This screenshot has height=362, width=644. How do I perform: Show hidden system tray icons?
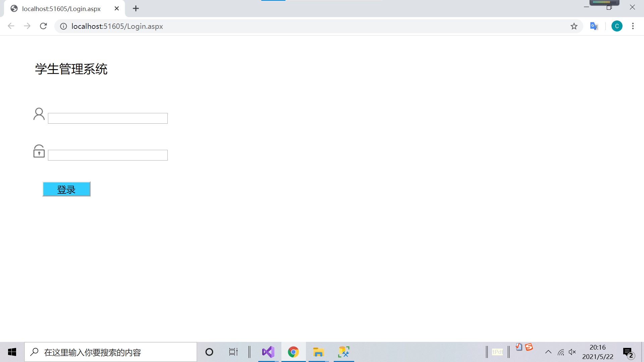(x=548, y=352)
